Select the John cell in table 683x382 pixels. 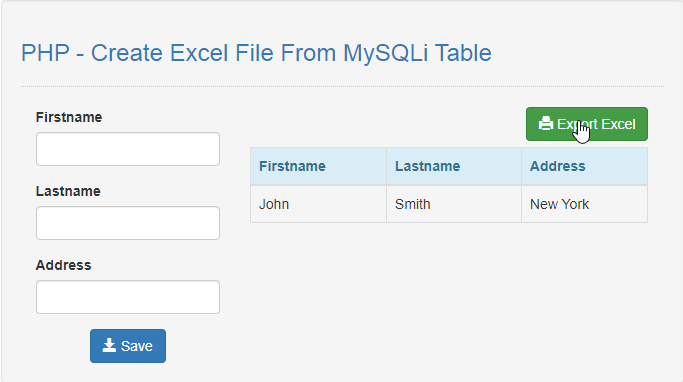pyautogui.click(x=318, y=204)
